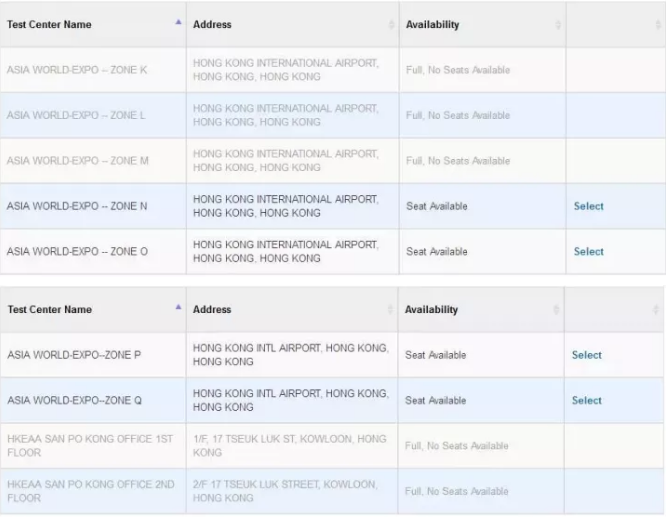Click HKEAA 1st Floor 'Full, No Seats Available'
Screen dimensions: 666x517
pyautogui.click(x=457, y=446)
